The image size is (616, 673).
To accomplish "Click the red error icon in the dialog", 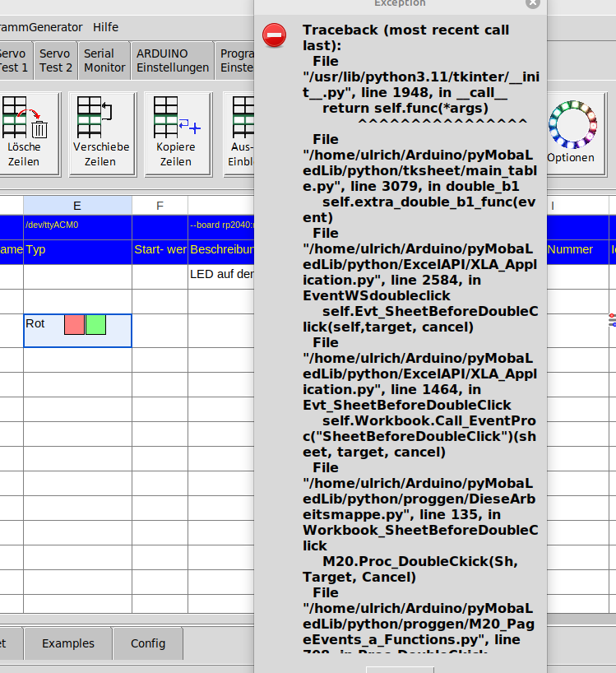I will point(274,35).
